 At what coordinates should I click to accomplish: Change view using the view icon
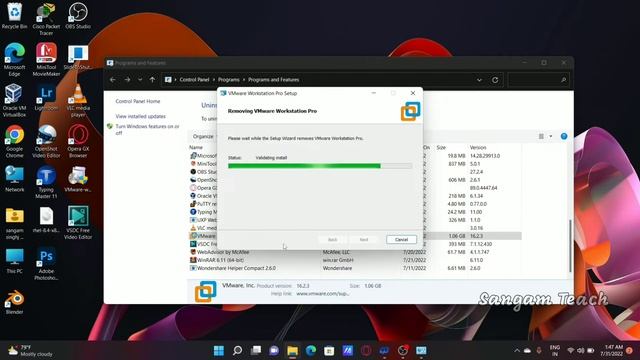541,136
